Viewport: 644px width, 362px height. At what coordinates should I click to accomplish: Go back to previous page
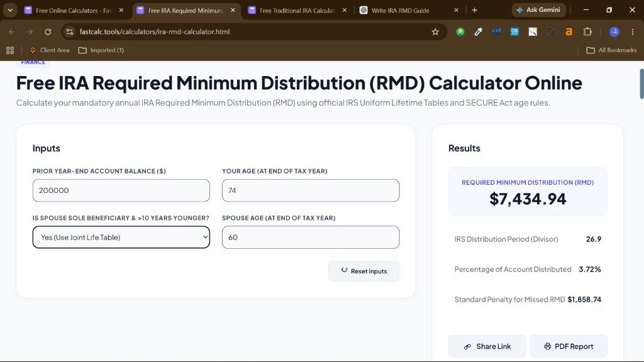pos(12,31)
